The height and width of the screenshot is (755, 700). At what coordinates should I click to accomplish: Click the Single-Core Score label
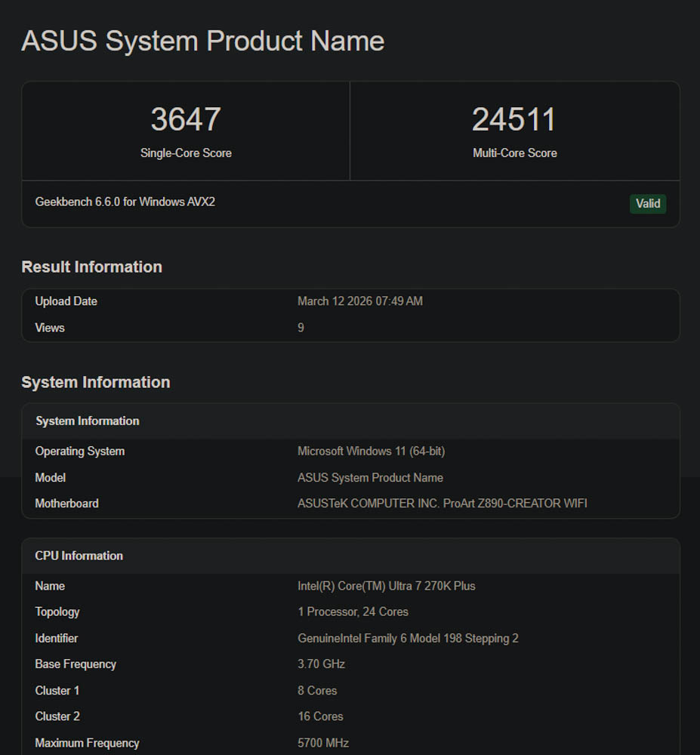[186, 153]
